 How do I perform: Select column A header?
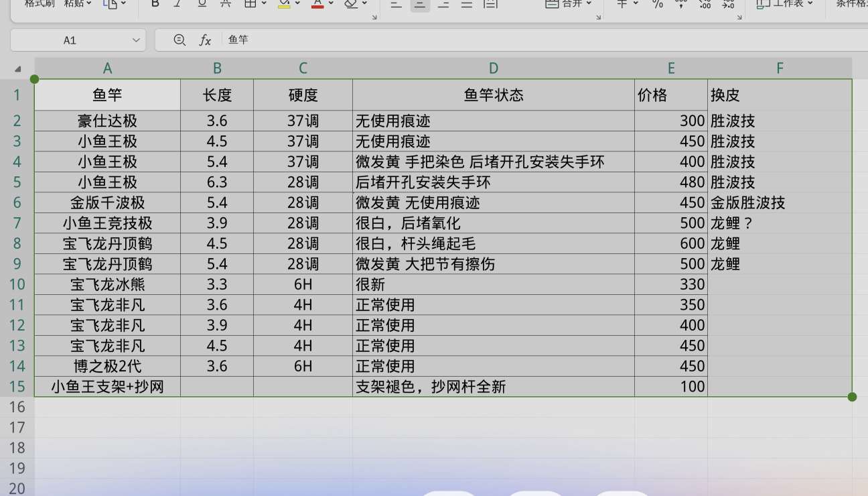(x=107, y=68)
